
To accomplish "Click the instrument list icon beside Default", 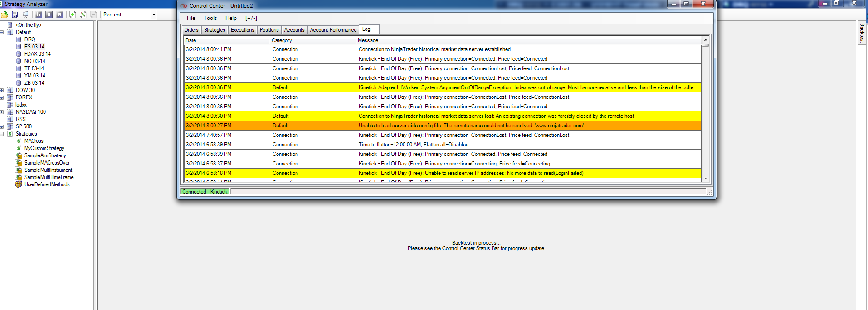I will (x=10, y=32).
